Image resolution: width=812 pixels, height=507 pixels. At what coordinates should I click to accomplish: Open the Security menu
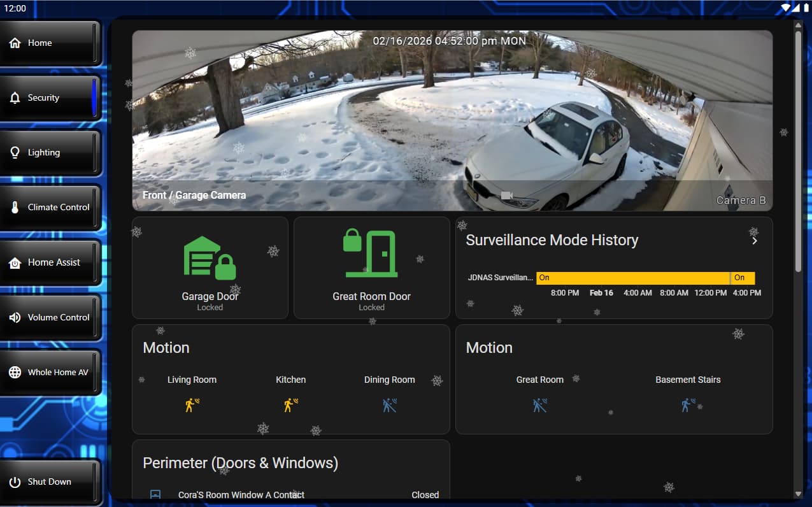point(50,98)
